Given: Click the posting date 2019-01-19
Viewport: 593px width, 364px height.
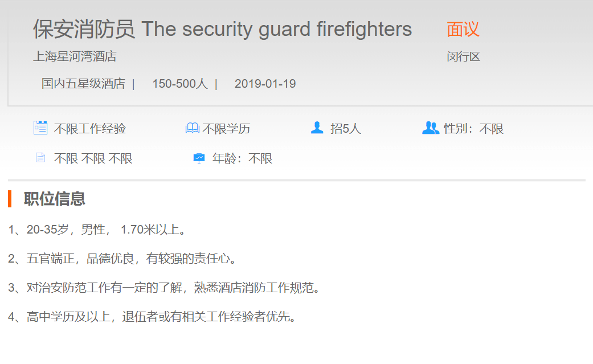Looking at the screenshot, I should coord(265,84).
